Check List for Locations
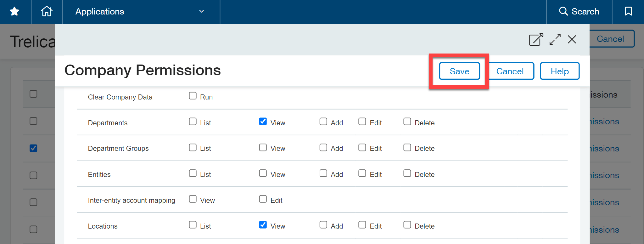Image resolution: width=644 pixels, height=244 pixels. (193, 225)
